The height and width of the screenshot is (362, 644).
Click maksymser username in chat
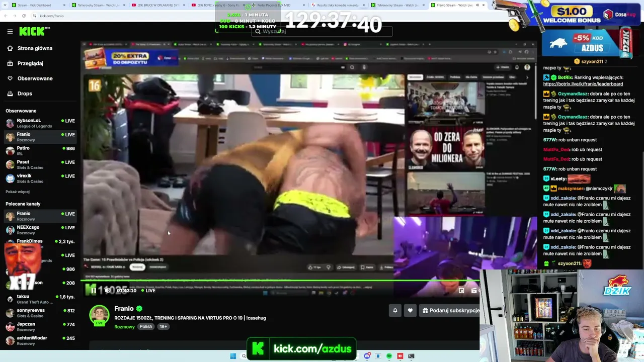click(x=571, y=189)
